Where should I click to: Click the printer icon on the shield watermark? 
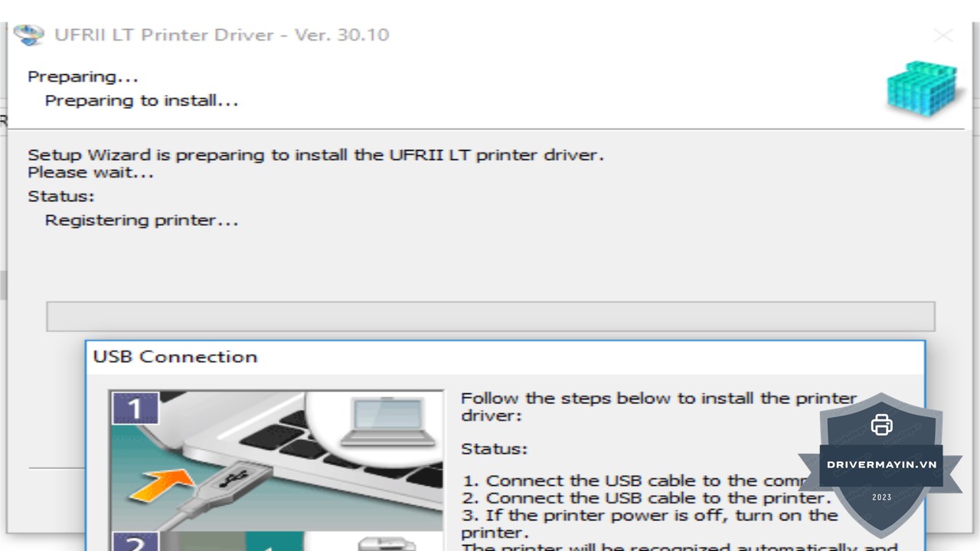click(881, 424)
